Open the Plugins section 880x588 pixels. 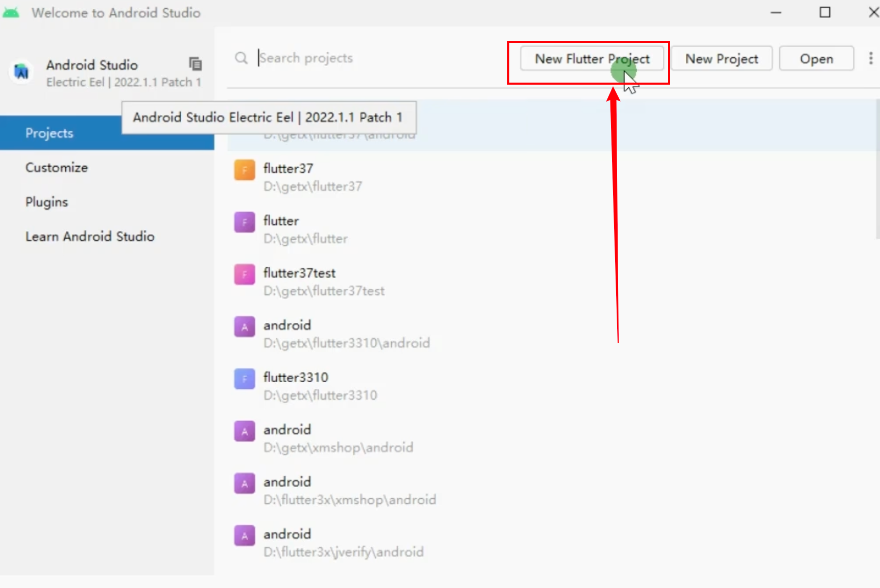(x=107, y=202)
